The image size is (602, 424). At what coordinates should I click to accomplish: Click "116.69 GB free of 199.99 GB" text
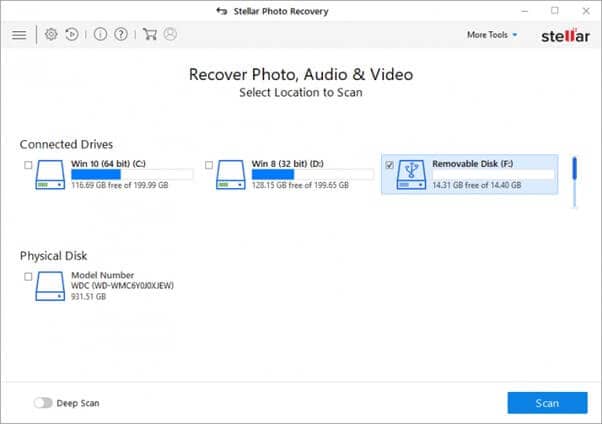120,185
